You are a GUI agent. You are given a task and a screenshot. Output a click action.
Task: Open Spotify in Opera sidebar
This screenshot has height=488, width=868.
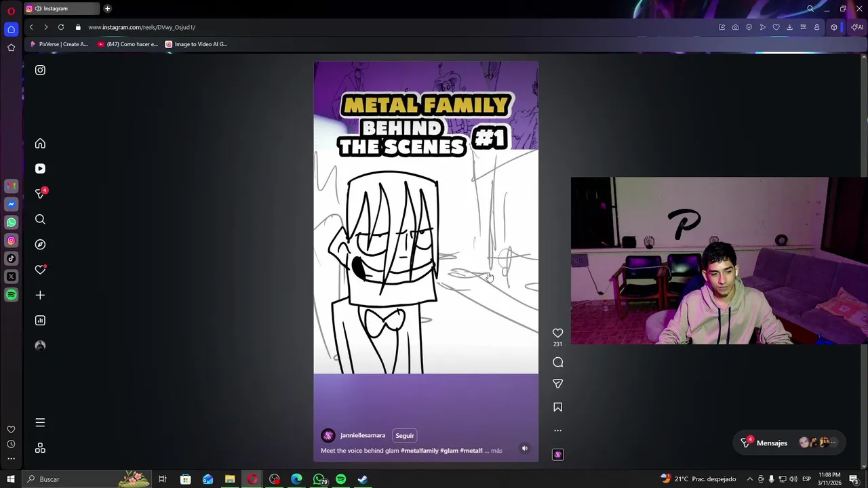(x=11, y=295)
